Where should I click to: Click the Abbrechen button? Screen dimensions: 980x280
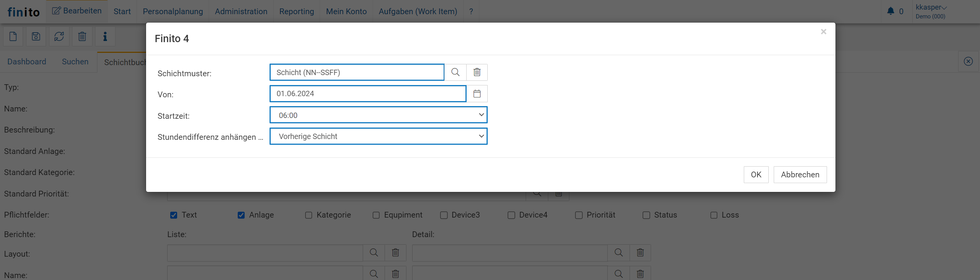(x=800, y=175)
